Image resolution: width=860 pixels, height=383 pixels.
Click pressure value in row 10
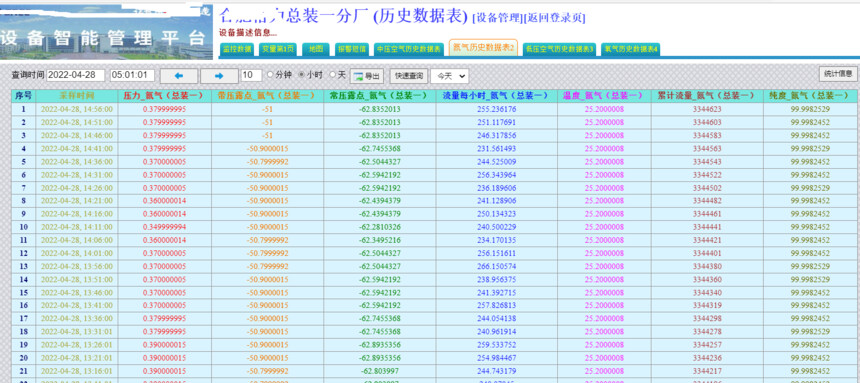(165, 227)
